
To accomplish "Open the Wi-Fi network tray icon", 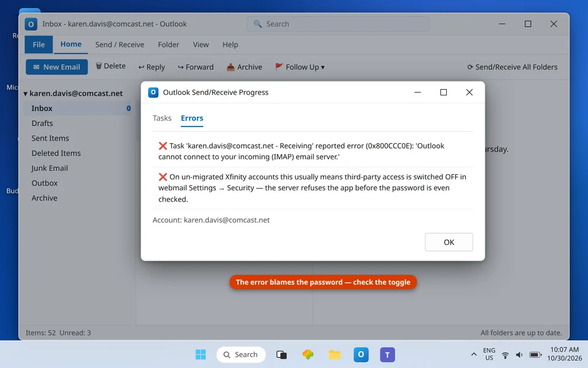I will 505,355.
